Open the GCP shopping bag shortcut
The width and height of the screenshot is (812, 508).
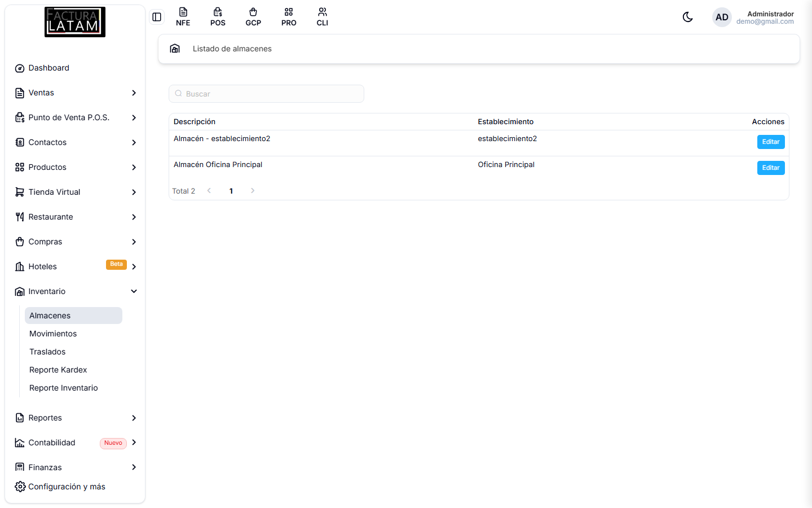tap(253, 17)
